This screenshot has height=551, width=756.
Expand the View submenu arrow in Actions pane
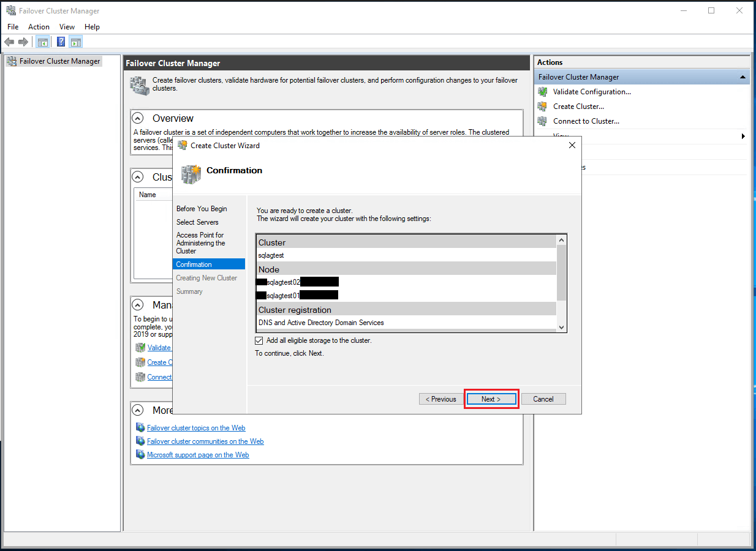pyautogui.click(x=743, y=136)
